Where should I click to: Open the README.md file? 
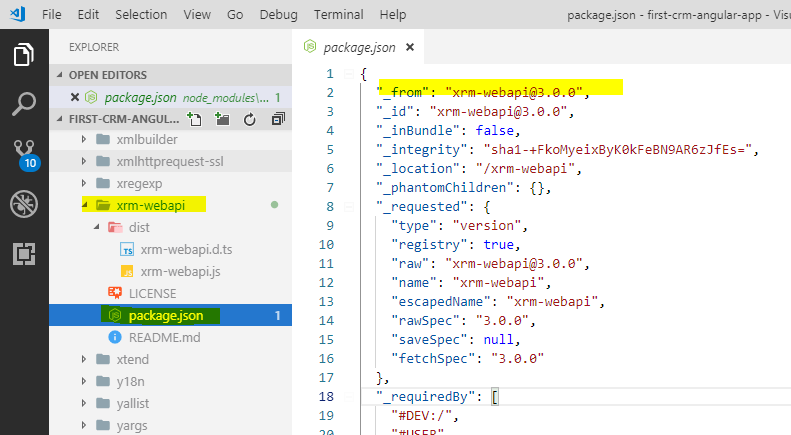[x=165, y=337]
